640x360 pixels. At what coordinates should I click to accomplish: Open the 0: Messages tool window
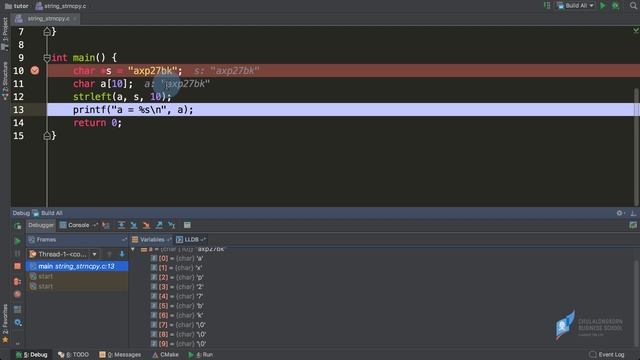(120, 355)
